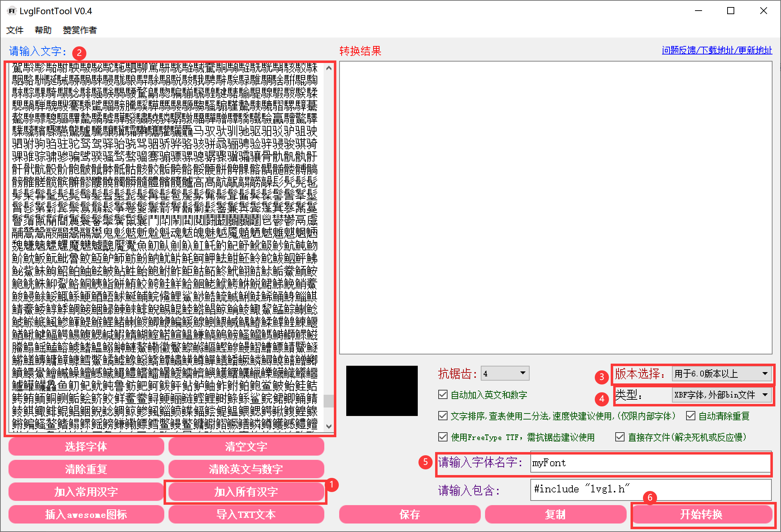Open the 赞赏作者 menu
Viewport: 781px width, 532px height.
[x=80, y=30]
